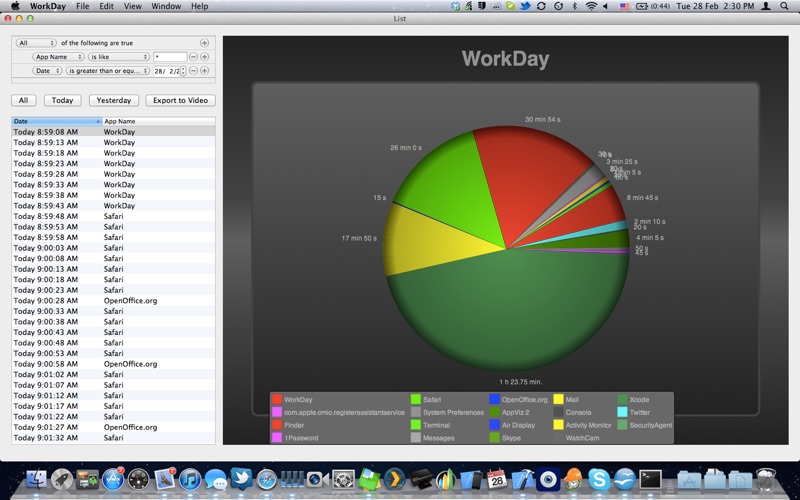Open the Window menu
Screen dimensions: 800x500
point(166,6)
